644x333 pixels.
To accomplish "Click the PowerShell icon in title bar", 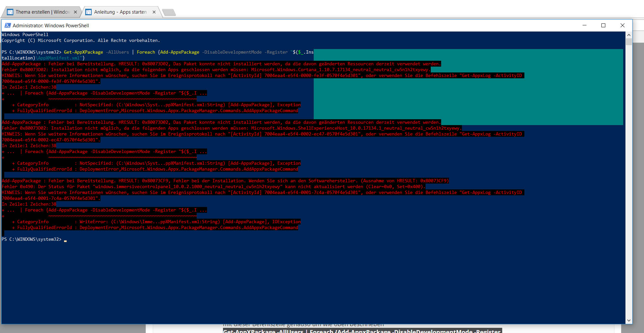I will click(x=7, y=25).
